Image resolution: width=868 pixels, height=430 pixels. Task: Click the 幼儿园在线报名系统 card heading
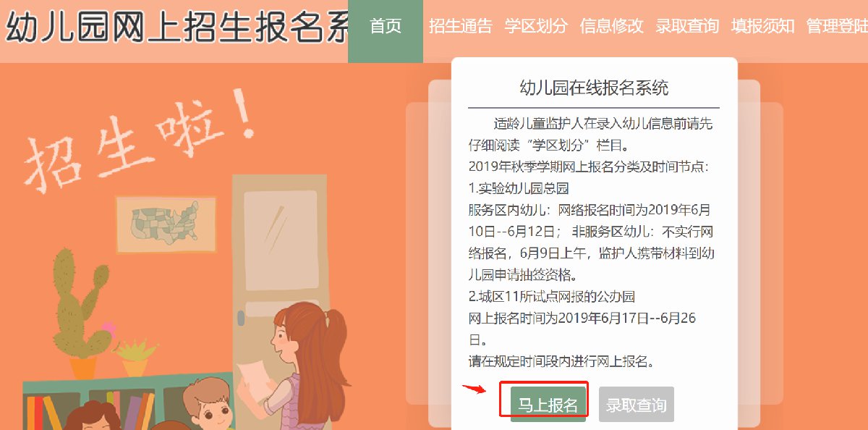(x=594, y=88)
